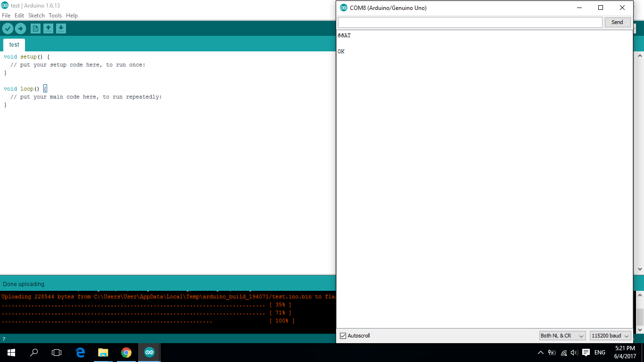Click the Arduino IDE taskbar icon
The height and width of the screenshot is (362, 644).
(149, 353)
